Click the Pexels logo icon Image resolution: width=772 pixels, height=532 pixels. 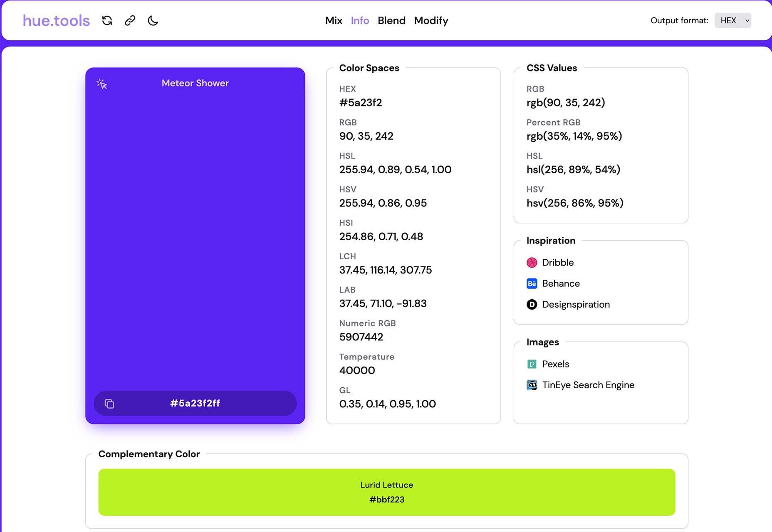[532, 364]
